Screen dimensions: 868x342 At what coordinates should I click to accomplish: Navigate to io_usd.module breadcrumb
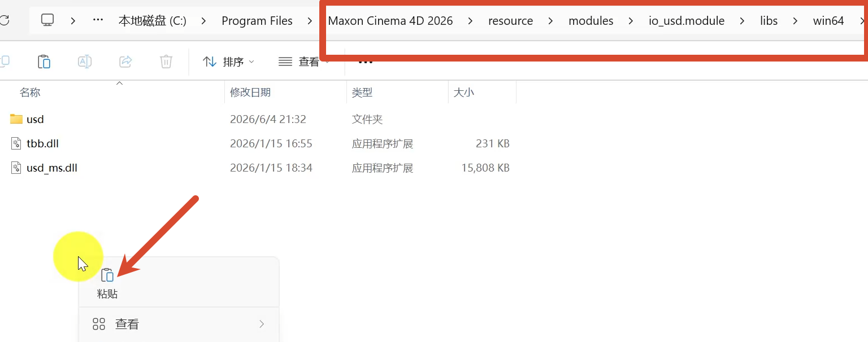point(687,21)
